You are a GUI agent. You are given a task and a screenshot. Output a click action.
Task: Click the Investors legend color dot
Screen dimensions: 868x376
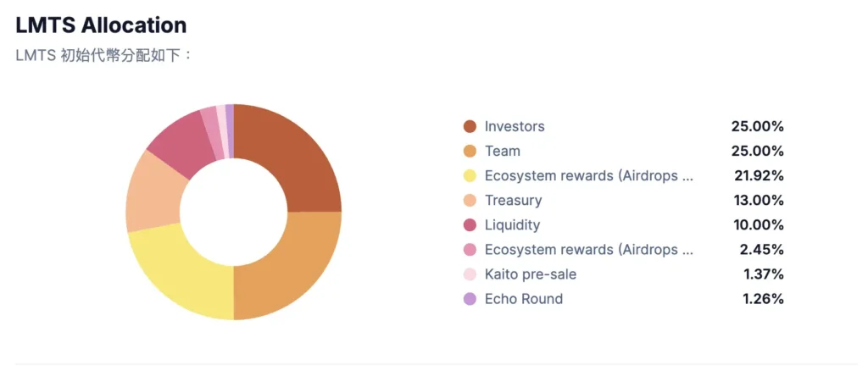click(470, 127)
